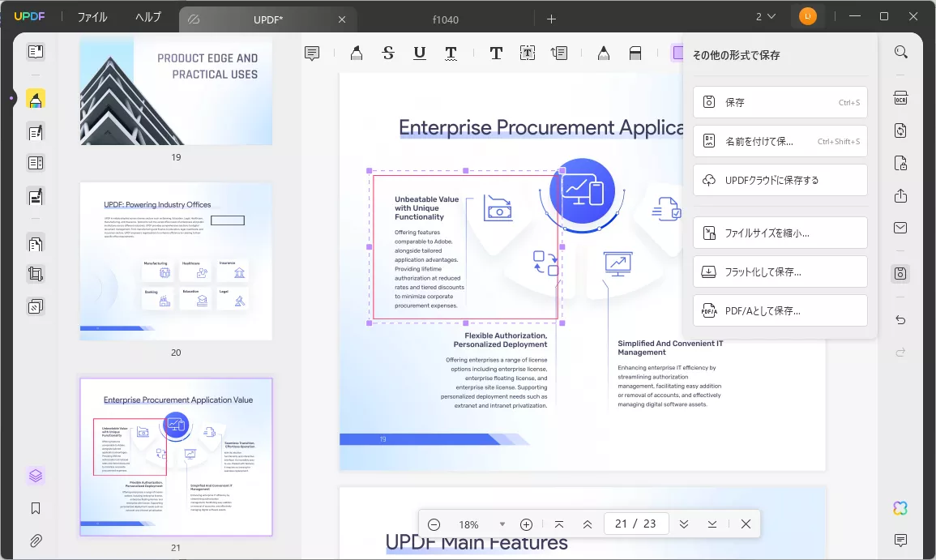
Task: Select the Underline tool
Action: click(420, 53)
